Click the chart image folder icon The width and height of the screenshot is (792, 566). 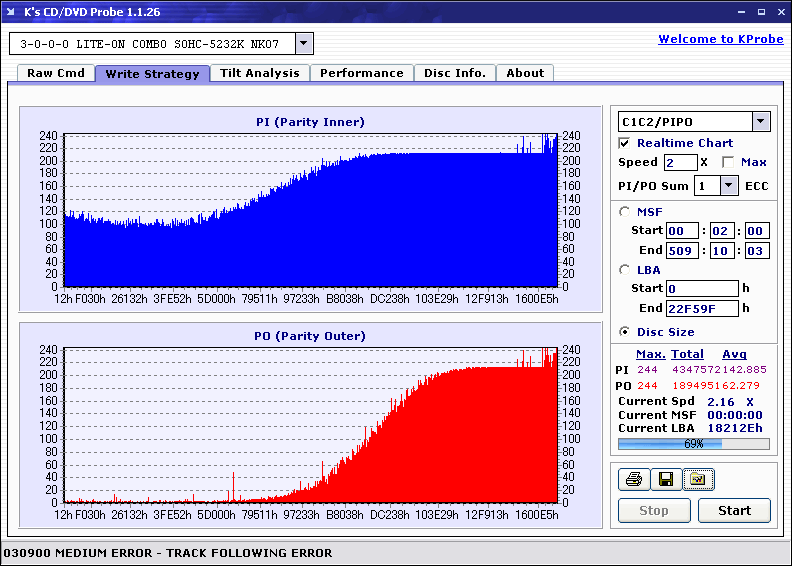[698, 479]
